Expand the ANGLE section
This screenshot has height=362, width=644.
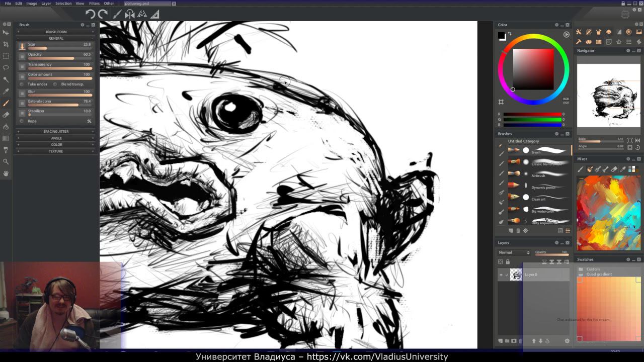pos(56,138)
